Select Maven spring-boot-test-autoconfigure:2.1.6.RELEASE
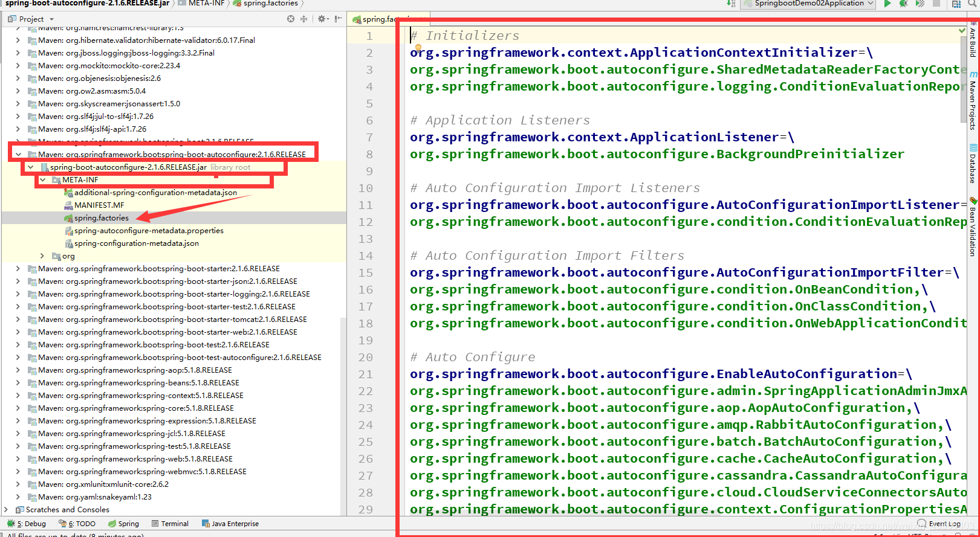 tap(180, 358)
